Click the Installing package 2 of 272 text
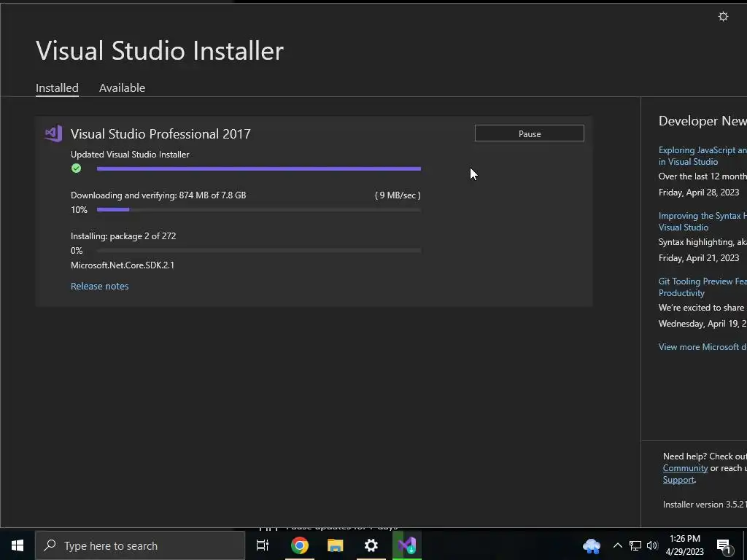Screen dimensions: 747x560 [123, 236]
